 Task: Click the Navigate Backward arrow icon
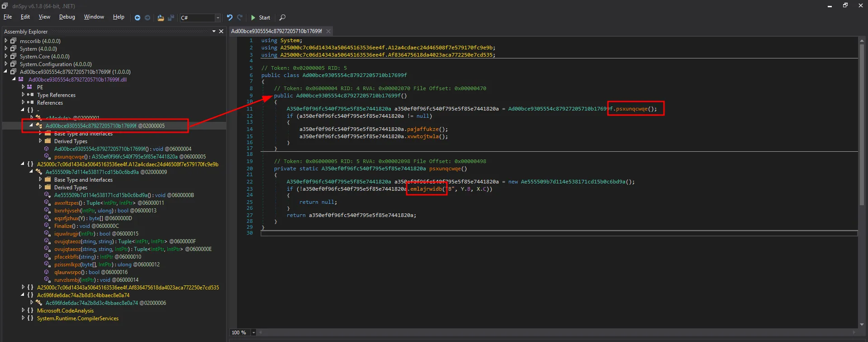pos(138,18)
